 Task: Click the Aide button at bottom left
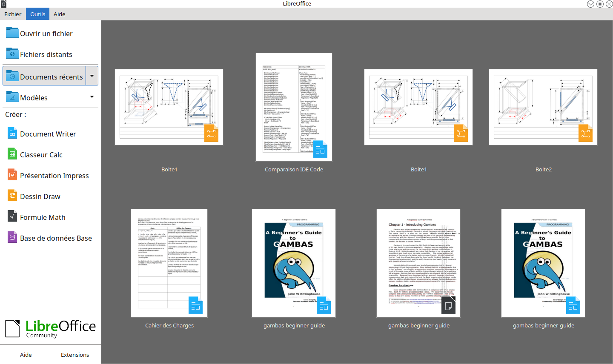pyautogui.click(x=26, y=355)
